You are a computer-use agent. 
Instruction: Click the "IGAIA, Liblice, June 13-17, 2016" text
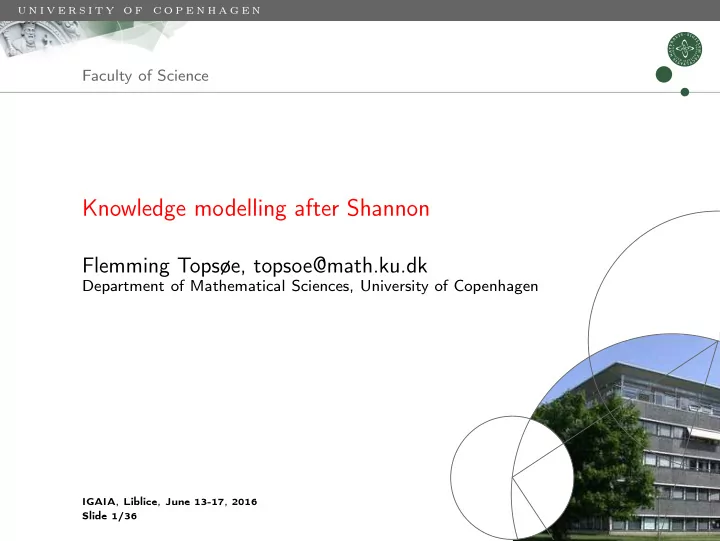point(169,502)
